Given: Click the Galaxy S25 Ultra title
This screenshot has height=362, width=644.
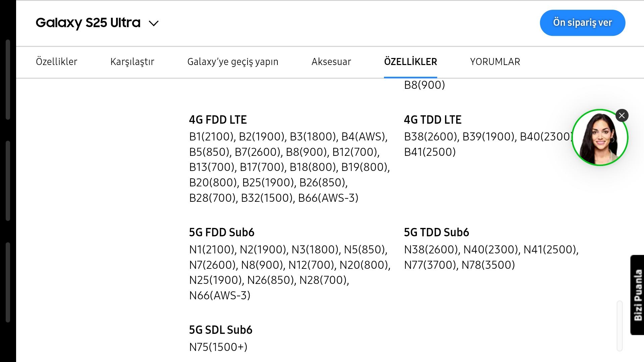Looking at the screenshot, I should [x=88, y=23].
